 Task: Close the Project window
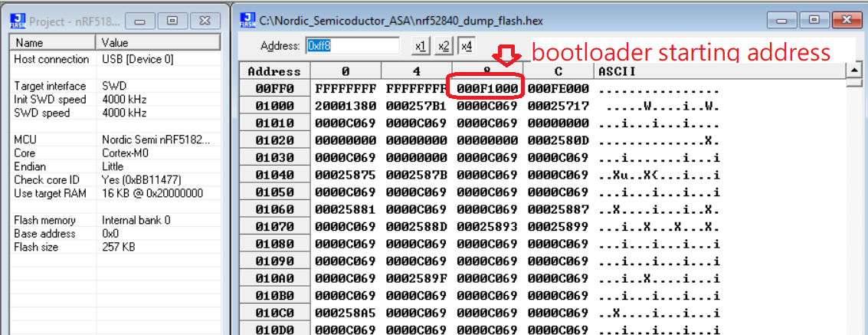click(x=203, y=21)
